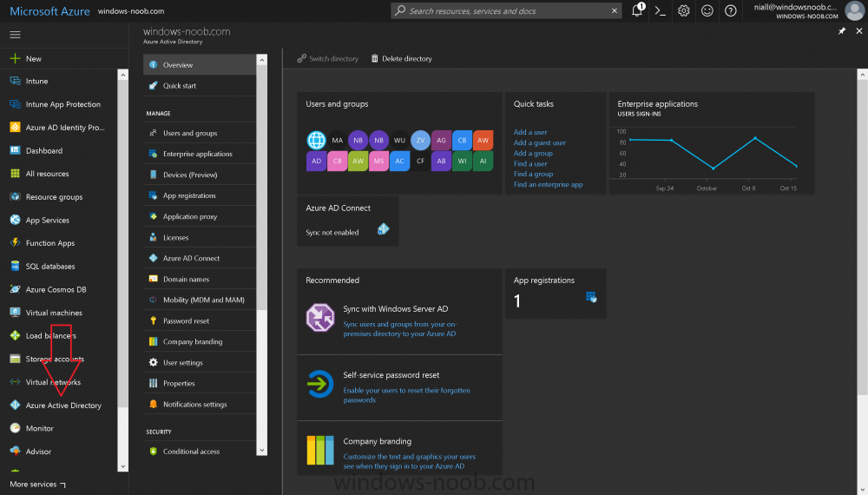Click the Dashboard sidebar icon
868x495 pixels.
click(x=15, y=150)
